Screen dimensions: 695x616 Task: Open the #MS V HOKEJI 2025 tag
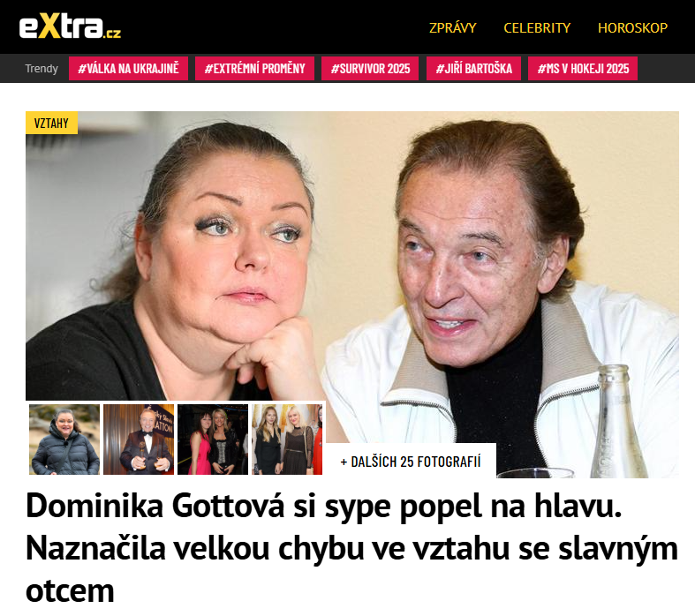coord(583,69)
